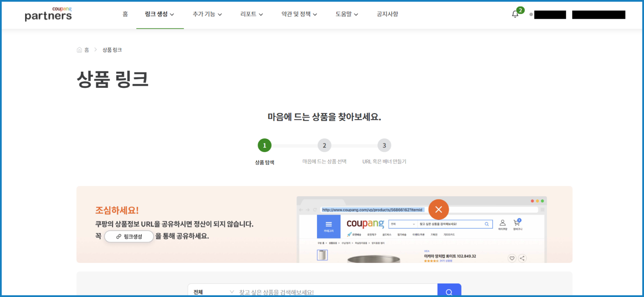Viewport: 644px width, 297px height.
Task: Click the coupang URL in the banner illustration
Action: tap(372, 210)
